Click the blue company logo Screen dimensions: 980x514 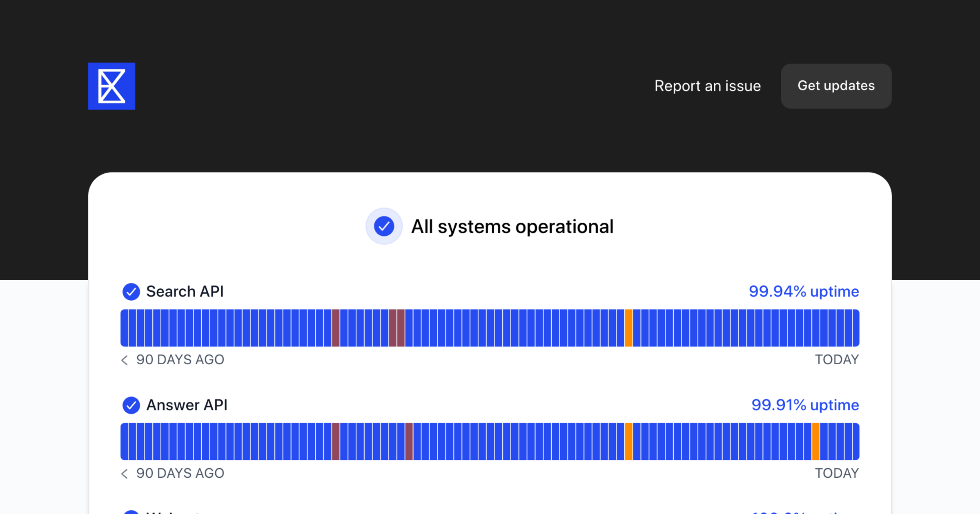pyautogui.click(x=111, y=86)
